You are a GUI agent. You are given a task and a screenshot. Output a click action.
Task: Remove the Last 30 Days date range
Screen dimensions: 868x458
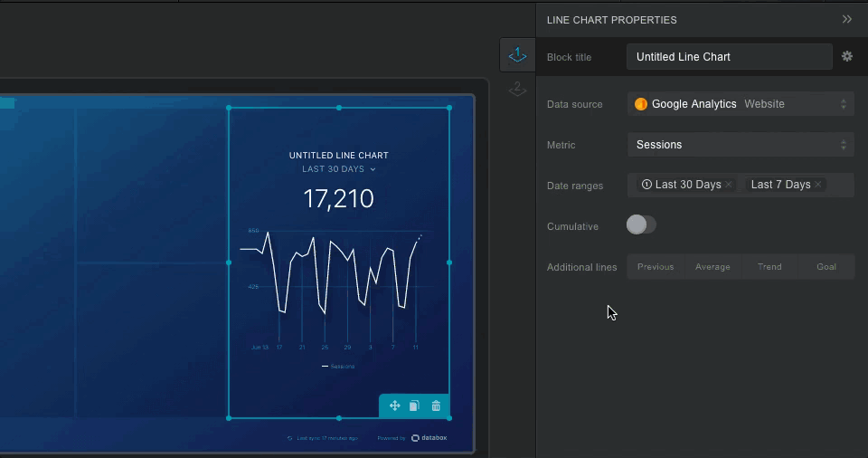pos(729,185)
